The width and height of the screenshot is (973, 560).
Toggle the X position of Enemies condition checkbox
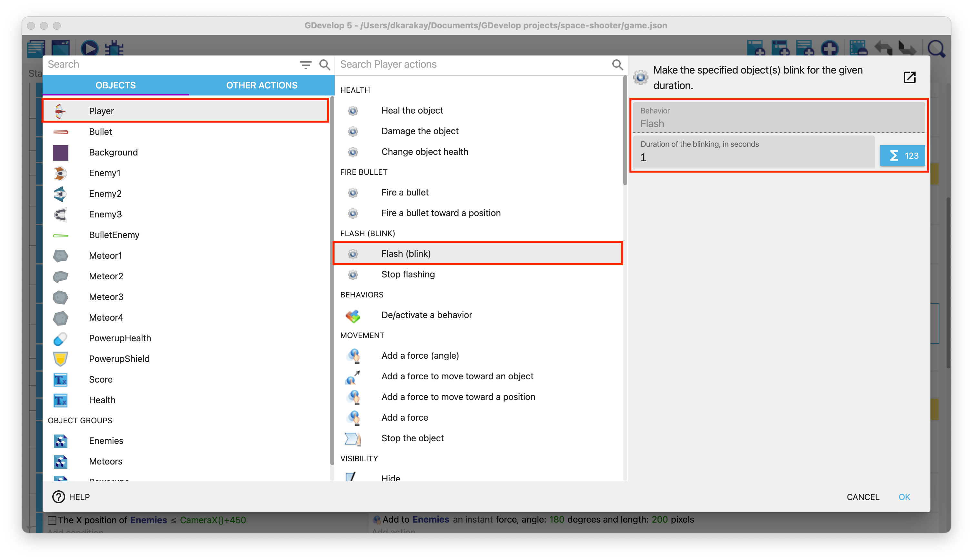(x=52, y=520)
